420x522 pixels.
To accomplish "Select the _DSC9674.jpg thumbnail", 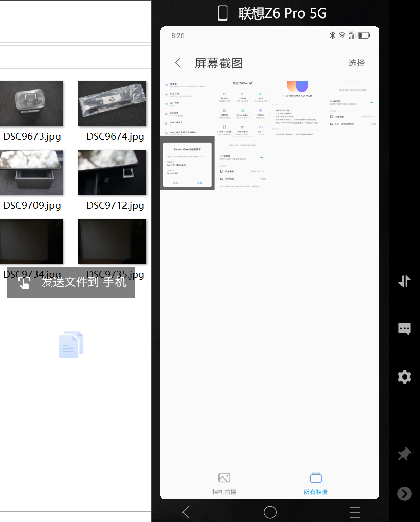I will tap(112, 103).
